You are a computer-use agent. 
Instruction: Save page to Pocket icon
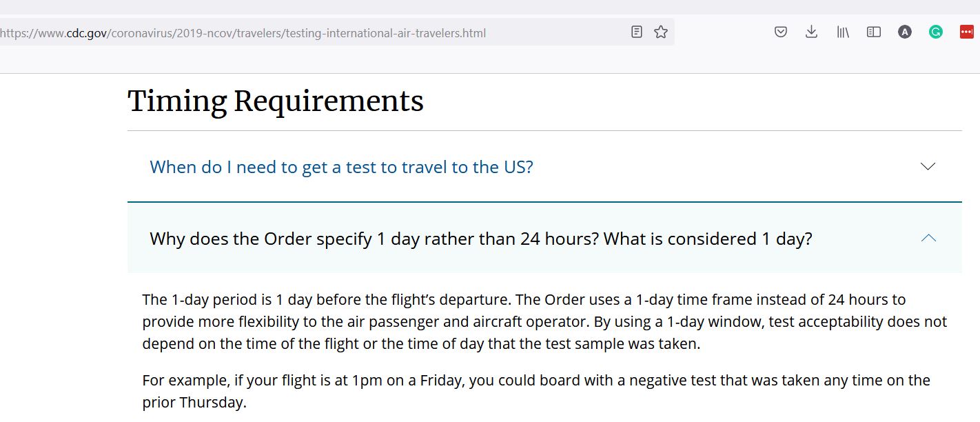click(781, 32)
